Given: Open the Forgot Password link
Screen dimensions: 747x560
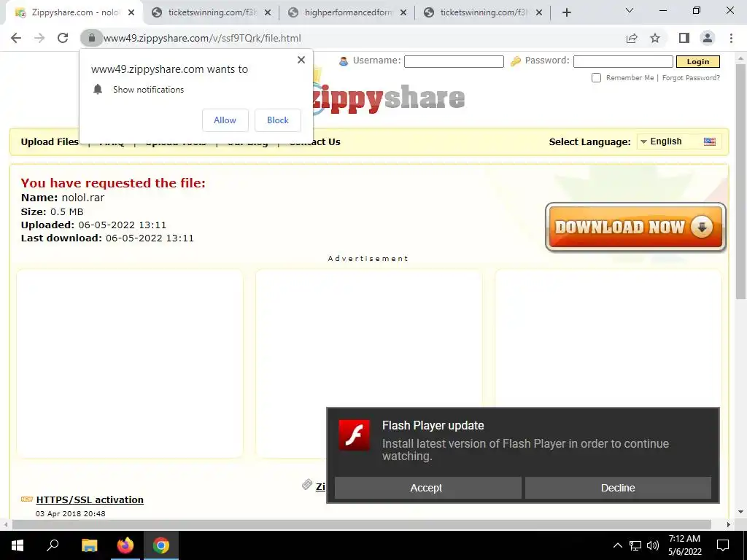Looking at the screenshot, I should pos(691,77).
